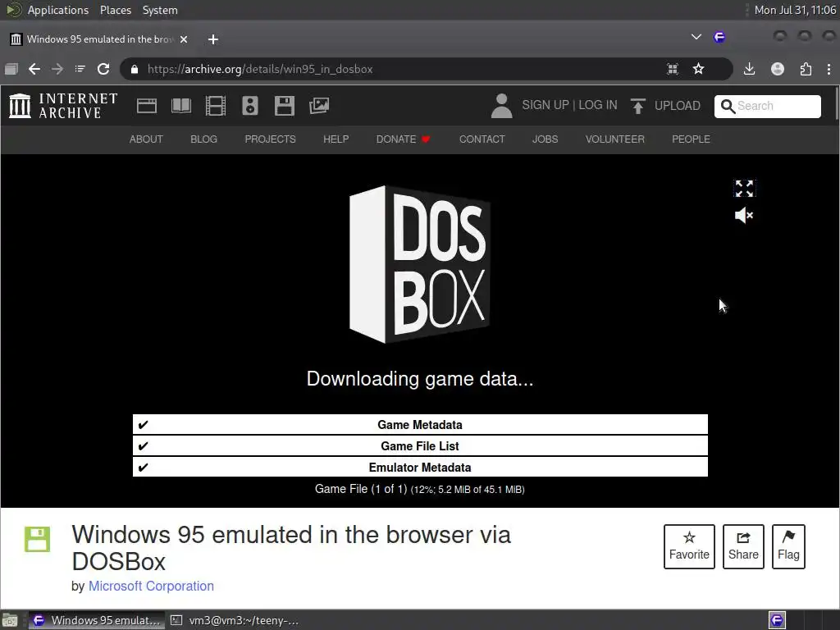This screenshot has height=630, width=840.
Task: Toggle emulator sound mute
Action: pos(744,216)
